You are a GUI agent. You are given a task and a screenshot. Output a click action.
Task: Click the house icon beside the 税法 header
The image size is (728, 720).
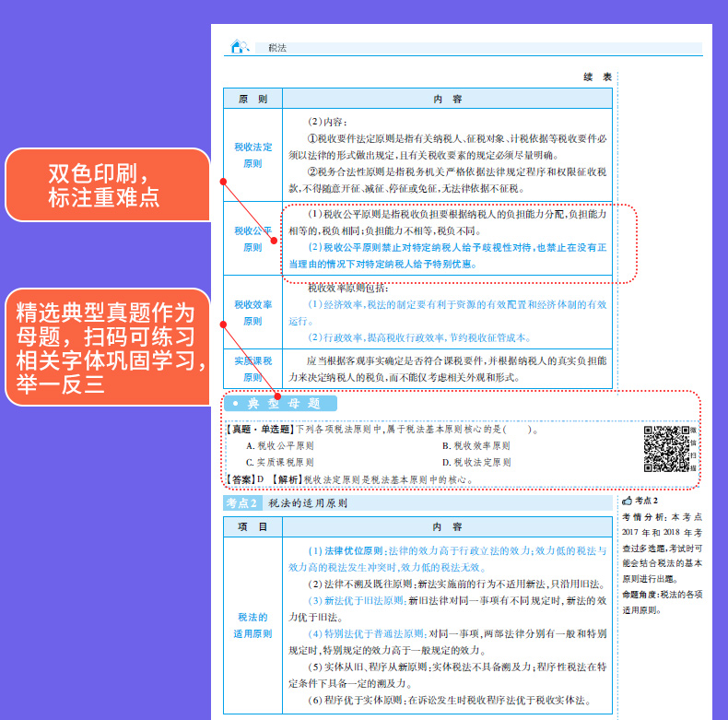coord(240,46)
